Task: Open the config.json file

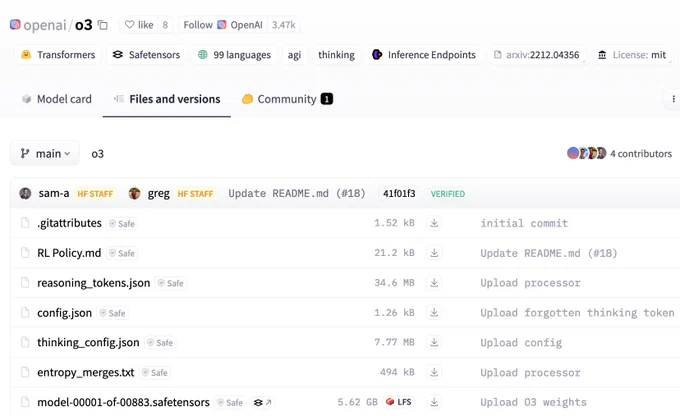Action: (x=65, y=313)
